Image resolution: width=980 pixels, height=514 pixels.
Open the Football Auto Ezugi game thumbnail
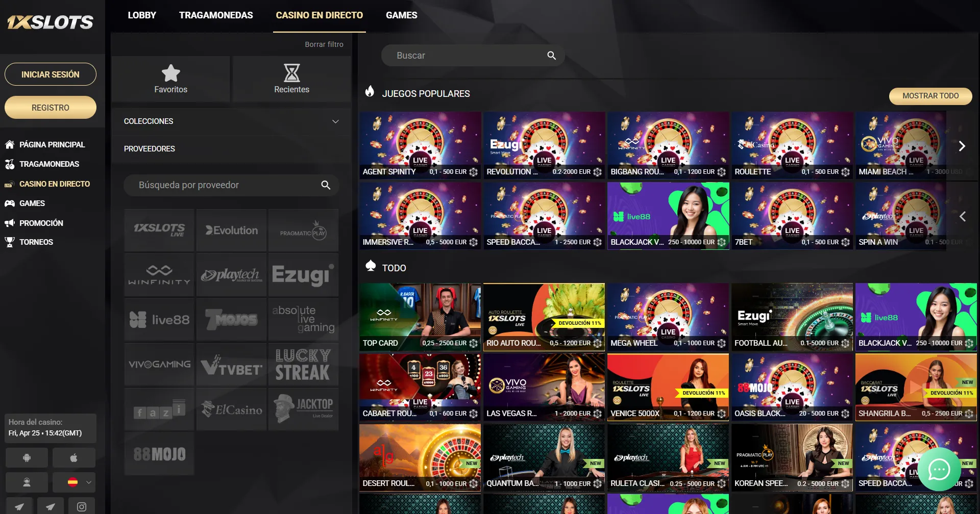coord(792,317)
